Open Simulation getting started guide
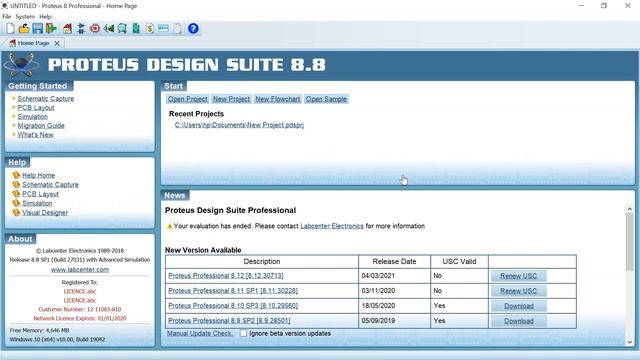The image size is (640, 360). tap(33, 116)
